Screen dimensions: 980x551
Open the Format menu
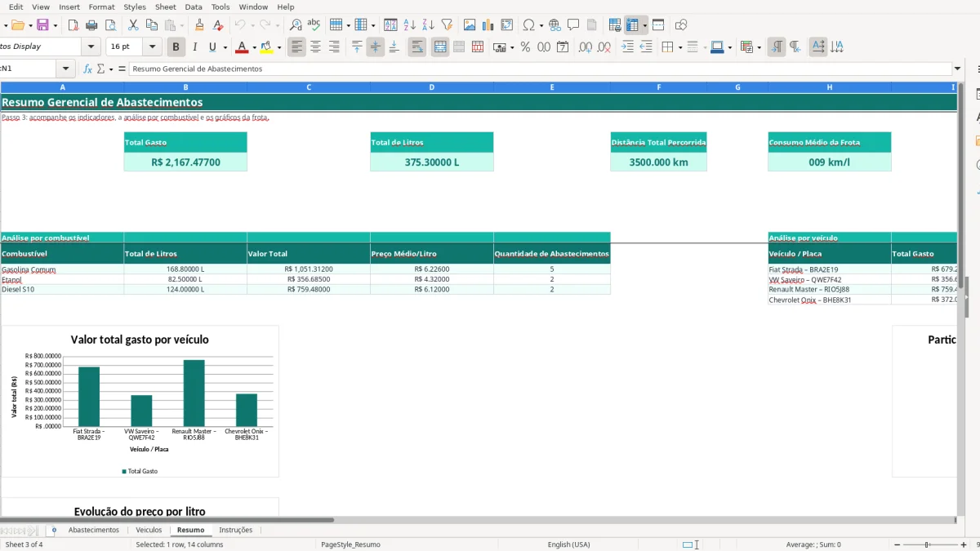(x=102, y=7)
